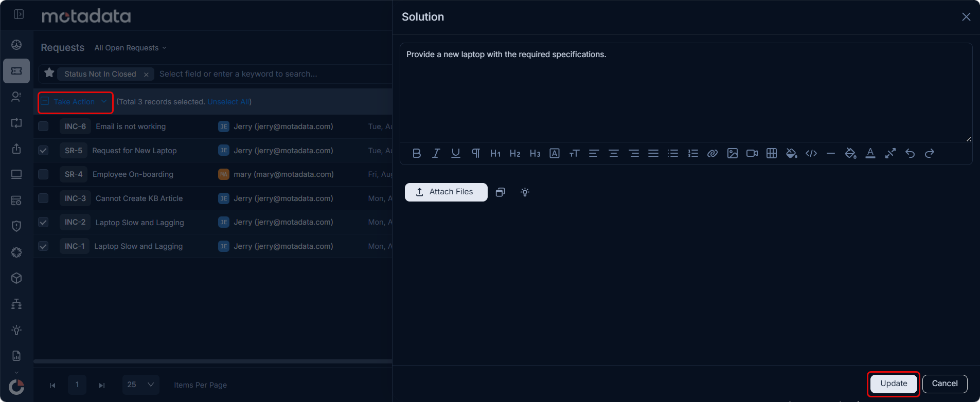
Task: Insert paragraph format using pilcrow icon
Action: (476, 153)
